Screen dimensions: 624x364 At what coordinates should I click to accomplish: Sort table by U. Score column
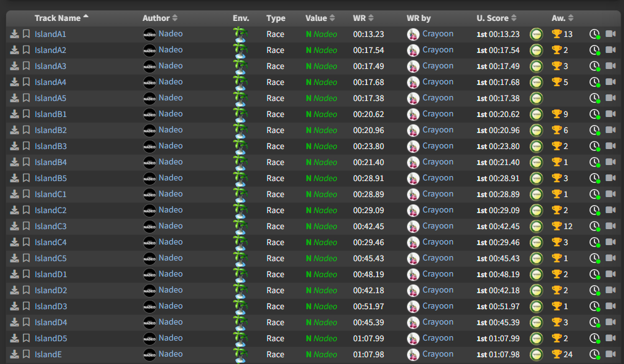[x=496, y=18]
